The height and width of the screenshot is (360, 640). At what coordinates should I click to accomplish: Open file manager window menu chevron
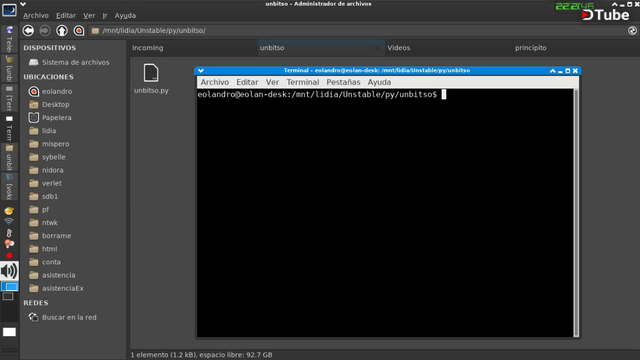click(x=23, y=4)
